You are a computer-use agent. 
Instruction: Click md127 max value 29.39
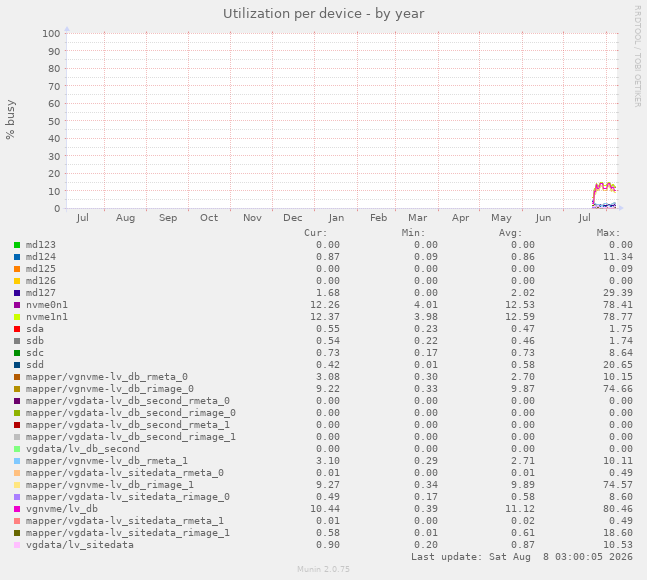[x=618, y=293]
